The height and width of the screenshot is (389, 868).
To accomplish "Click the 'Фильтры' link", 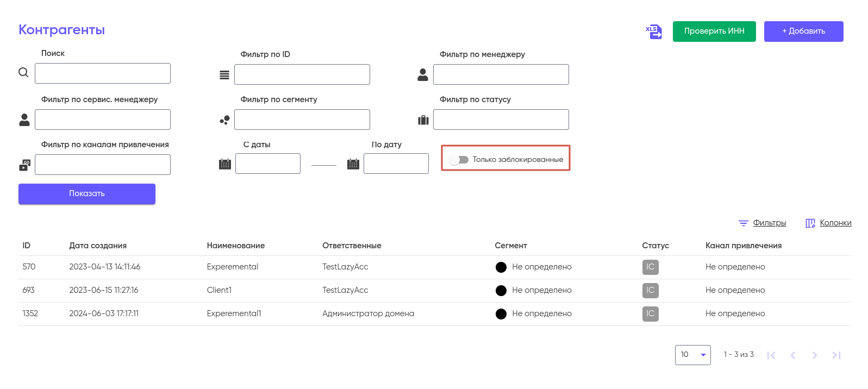I will (x=769, y=223).
